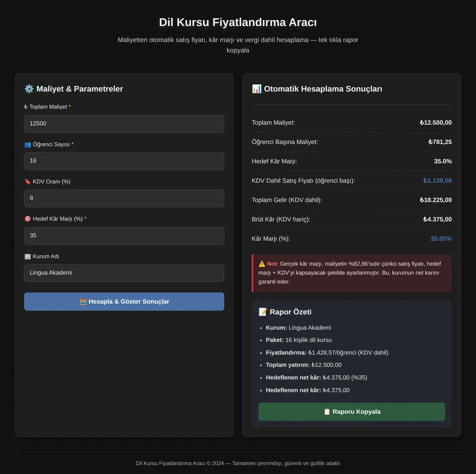Click the ₺12.500,00 Toplam Maliyet result value
Image resolution: width=476 pixels, height=474 pixels.
(x=436, y=123)
